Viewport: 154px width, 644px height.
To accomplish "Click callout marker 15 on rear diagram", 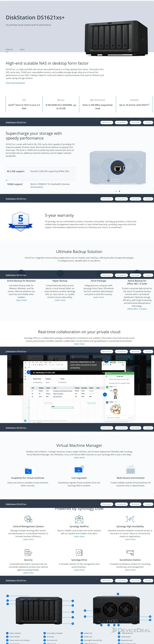I will pyautogui.click(x=150, y=617).
